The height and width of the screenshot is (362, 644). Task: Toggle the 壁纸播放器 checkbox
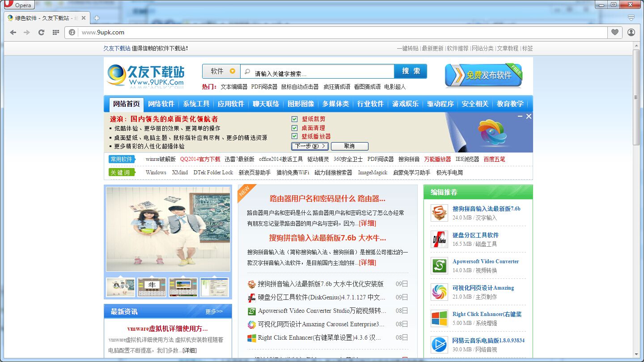click(294, 136)
